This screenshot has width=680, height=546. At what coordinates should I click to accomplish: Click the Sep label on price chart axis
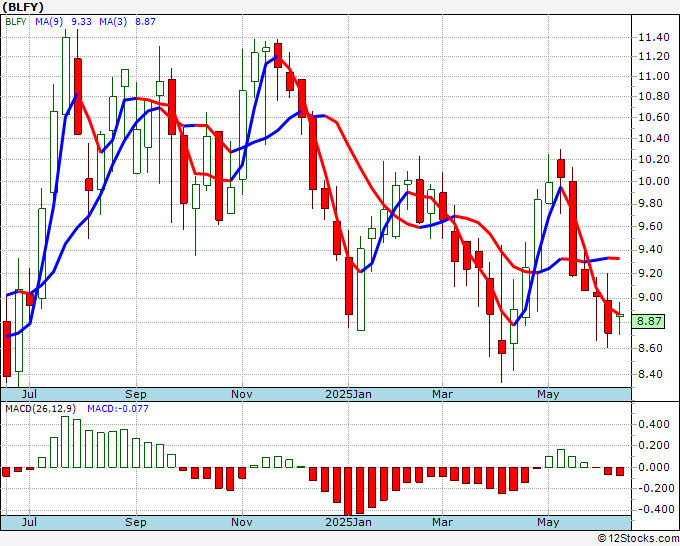136,394
